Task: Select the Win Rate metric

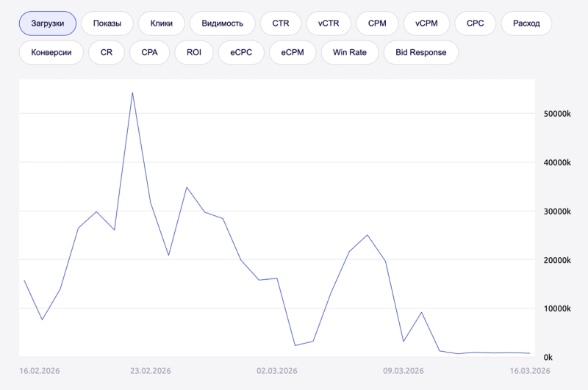Action: click(350, 52)
